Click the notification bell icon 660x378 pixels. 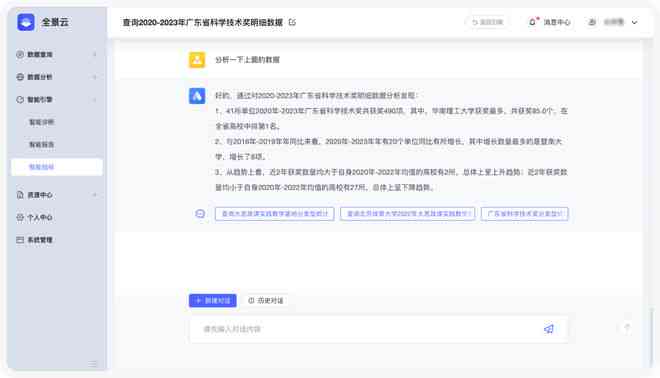(532, 22)
